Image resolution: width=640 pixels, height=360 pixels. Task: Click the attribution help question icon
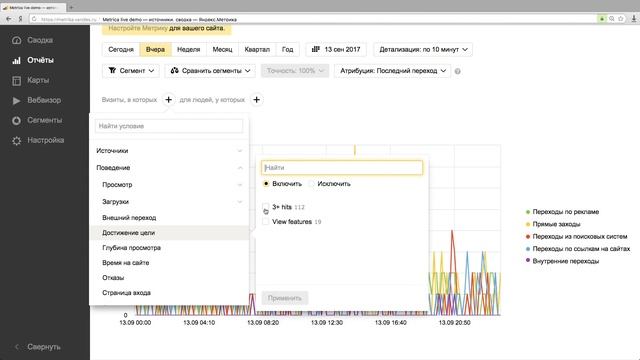pos(458,71)
